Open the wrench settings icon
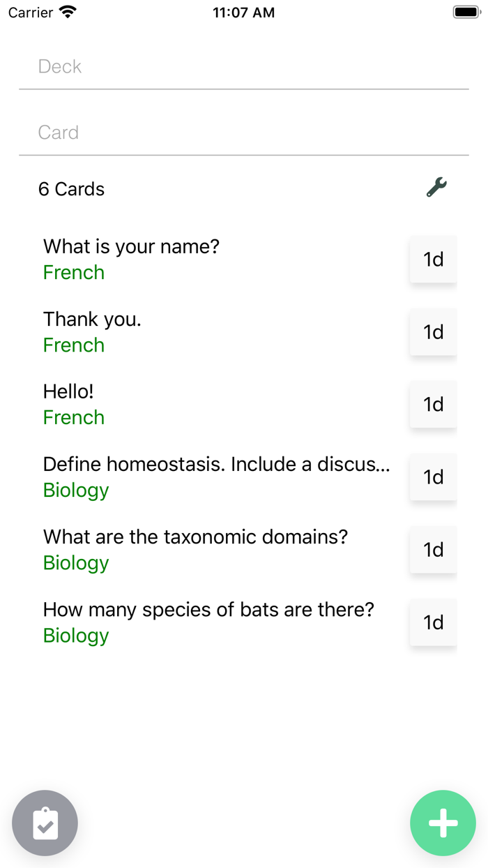This screenshot has height=868, width=488. (436, 187)
